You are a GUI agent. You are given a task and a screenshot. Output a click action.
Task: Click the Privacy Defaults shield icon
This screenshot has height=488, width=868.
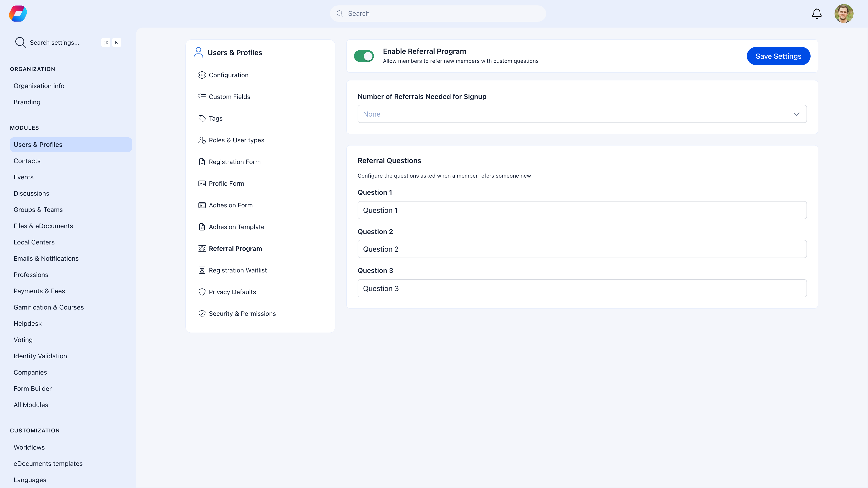202,292
